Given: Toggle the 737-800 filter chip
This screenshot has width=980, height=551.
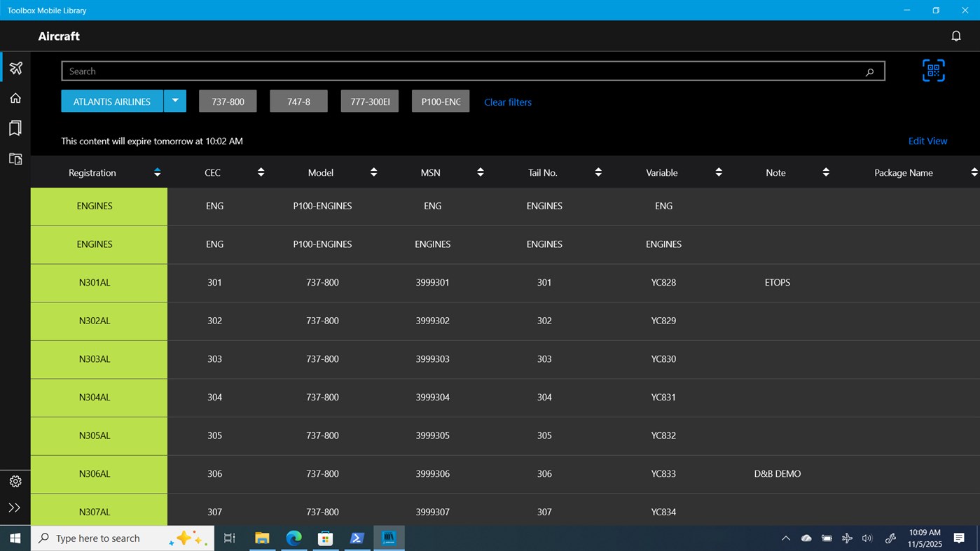Looking at the screenshot, I should pyautogui.click(x=227, y=101).
